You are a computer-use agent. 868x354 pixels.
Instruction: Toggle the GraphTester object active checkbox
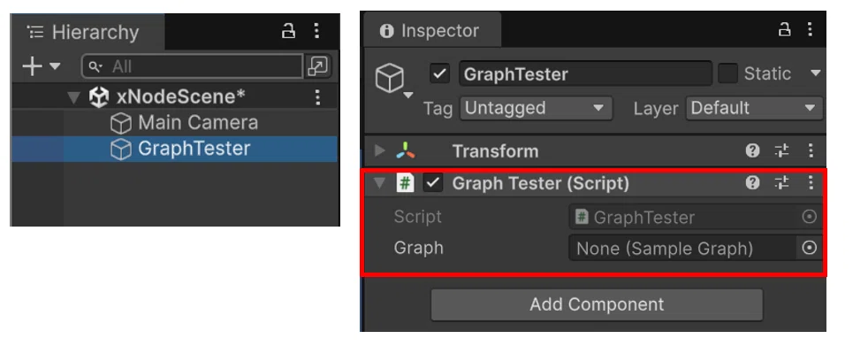[x=439, y=73]
